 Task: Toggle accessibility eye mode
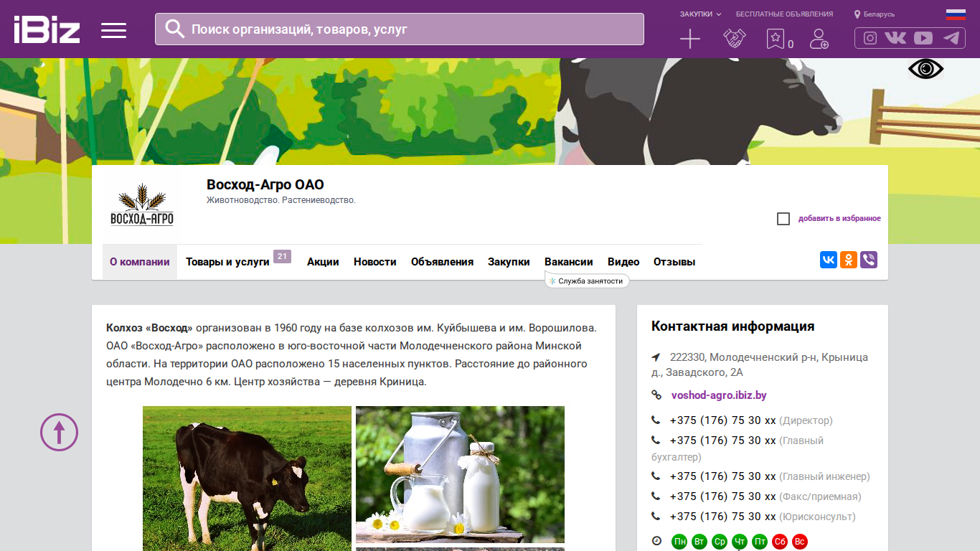point(925,69)
